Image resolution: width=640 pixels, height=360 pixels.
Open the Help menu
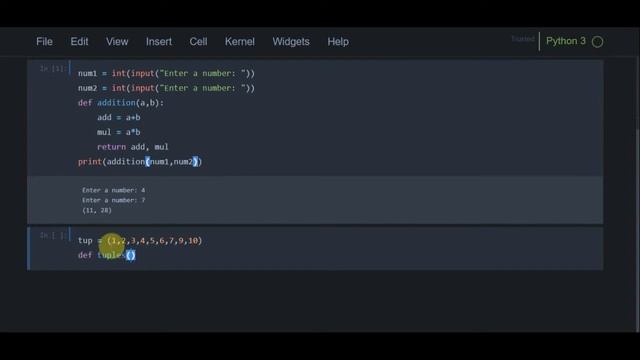[x=338, y=42]
